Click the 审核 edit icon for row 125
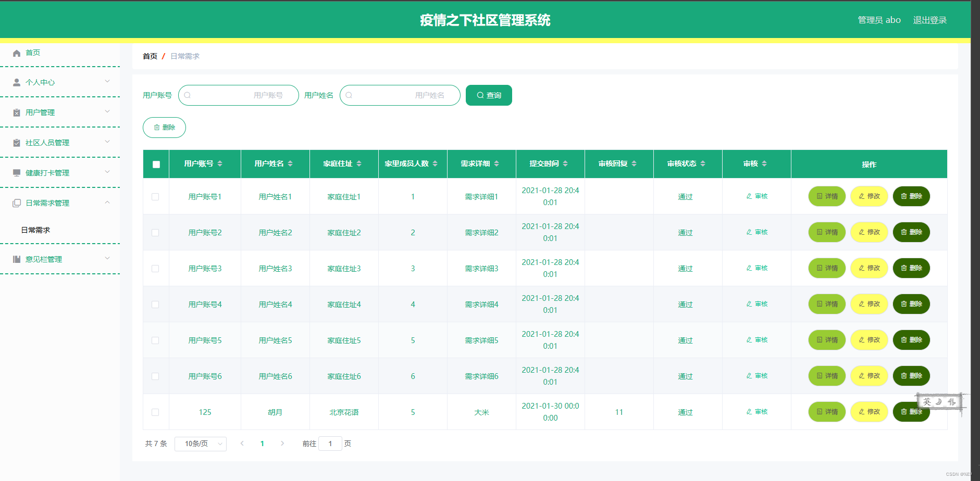 749,412
